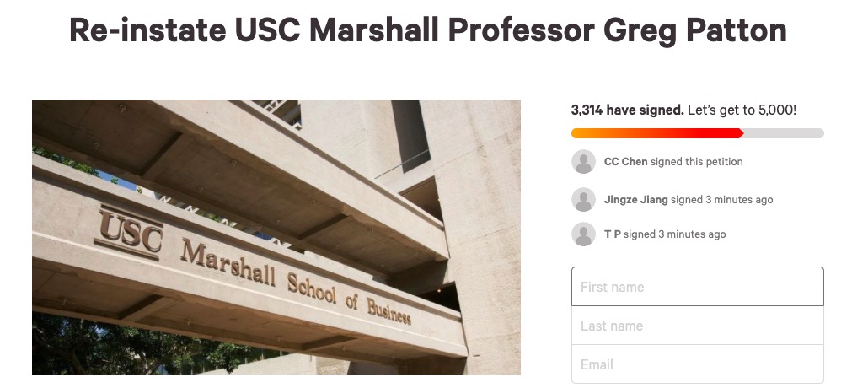The height and width of the screenshot is (388, 868).
Task: Click T P's 'signed 3 minutes ago' timestamp
Action: 674,234
